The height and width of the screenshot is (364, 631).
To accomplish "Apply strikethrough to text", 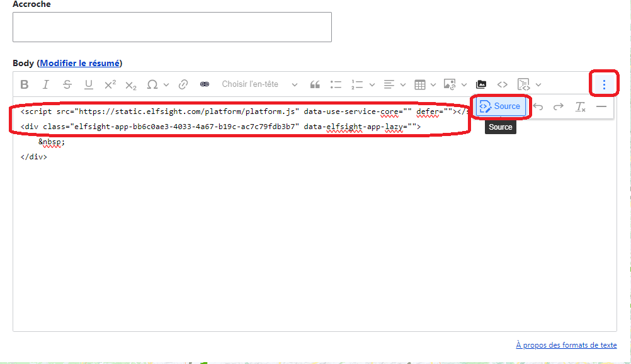I will (x=67, y=84).
